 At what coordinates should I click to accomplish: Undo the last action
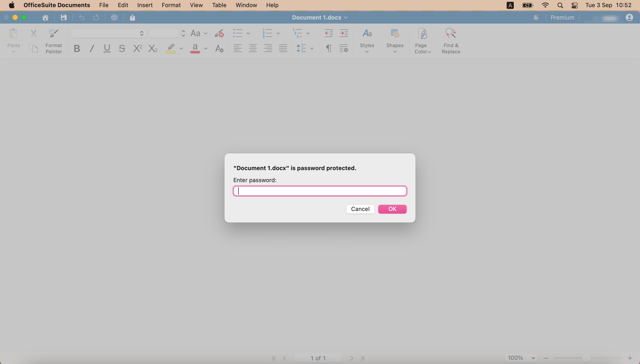tap(81, 17)
